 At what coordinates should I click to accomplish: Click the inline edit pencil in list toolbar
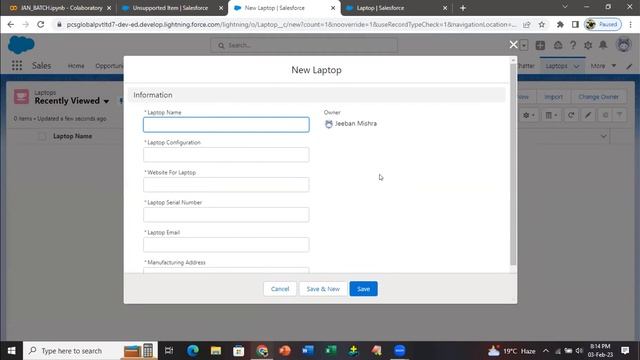coord(588,116)
